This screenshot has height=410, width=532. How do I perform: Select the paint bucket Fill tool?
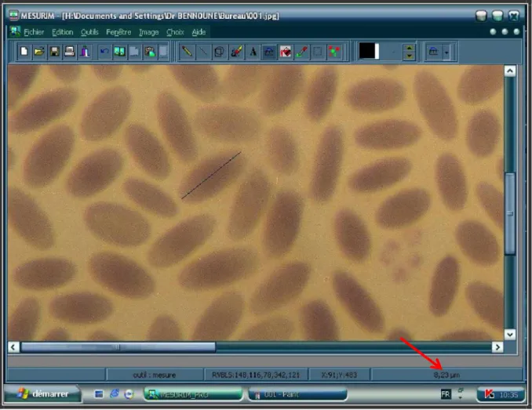point(286,52)
